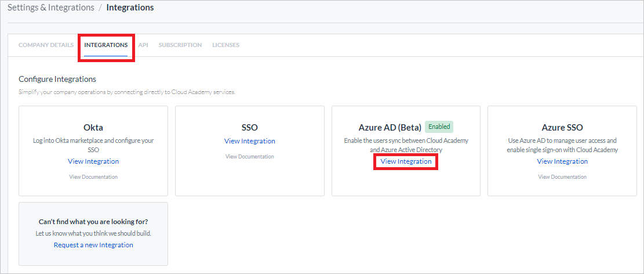Viewport: 644px width, 274px height.
Task: Click the SSO card heading
Action: click(x=250, y=128)
